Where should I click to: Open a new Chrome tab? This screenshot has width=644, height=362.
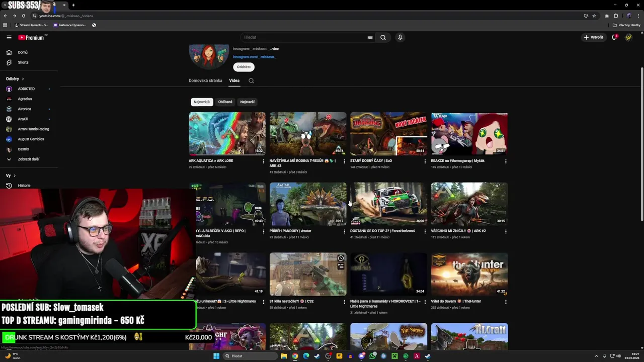click(73, 5)
